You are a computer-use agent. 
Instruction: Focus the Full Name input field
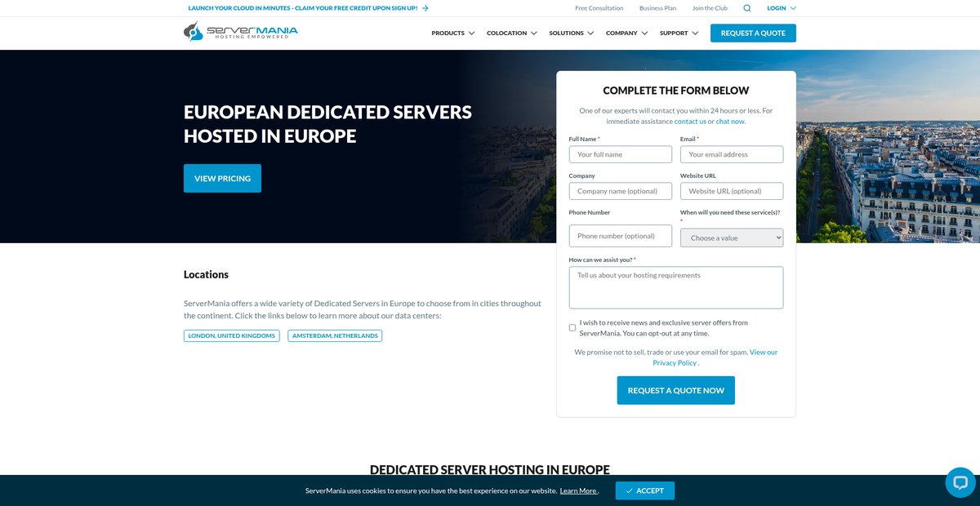pos(621,154)
